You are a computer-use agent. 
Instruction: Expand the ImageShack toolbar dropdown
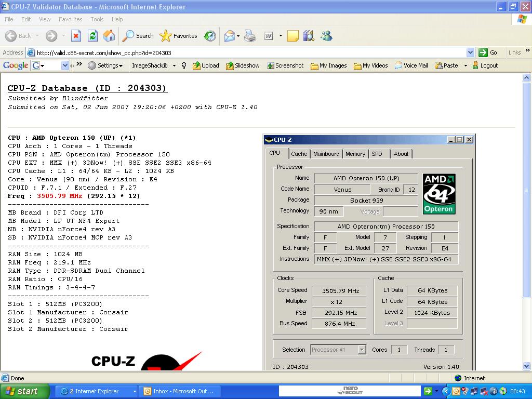[x=175, y=65]
